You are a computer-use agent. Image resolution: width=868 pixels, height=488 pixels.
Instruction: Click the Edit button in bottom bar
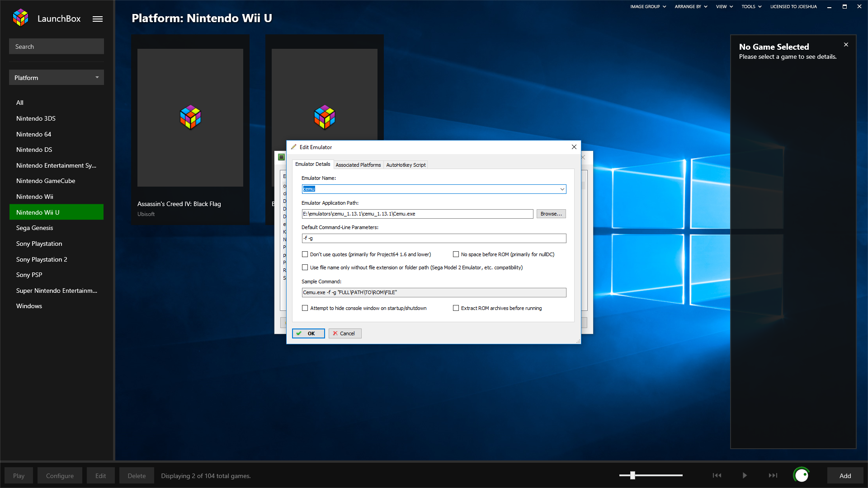point(100,476)
